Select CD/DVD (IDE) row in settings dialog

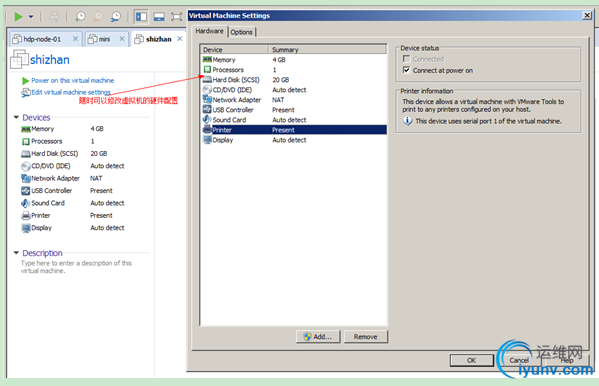pos(294,90)
